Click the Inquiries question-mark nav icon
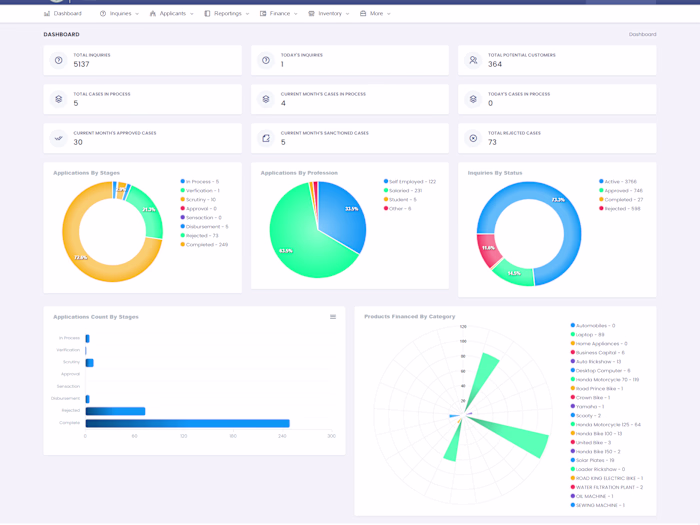Viewport: 700px width, 525px height. [x=103, y=13]
